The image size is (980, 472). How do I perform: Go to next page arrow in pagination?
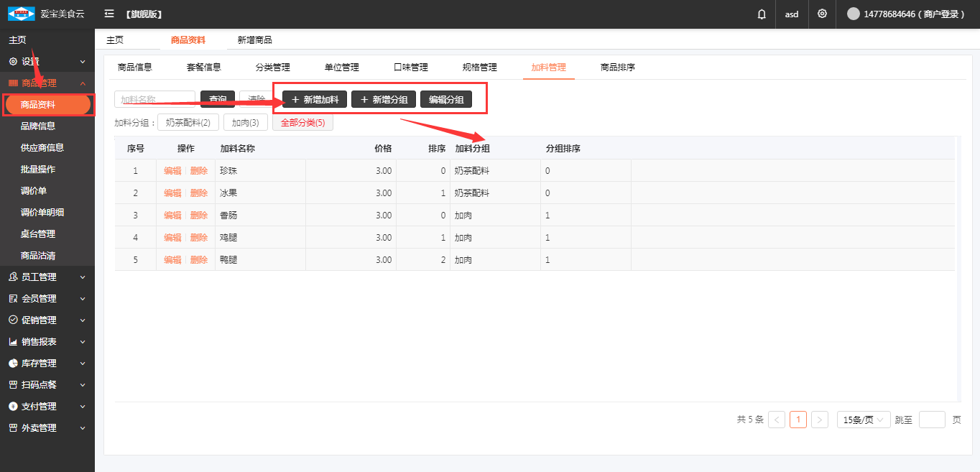pos(820,420)
